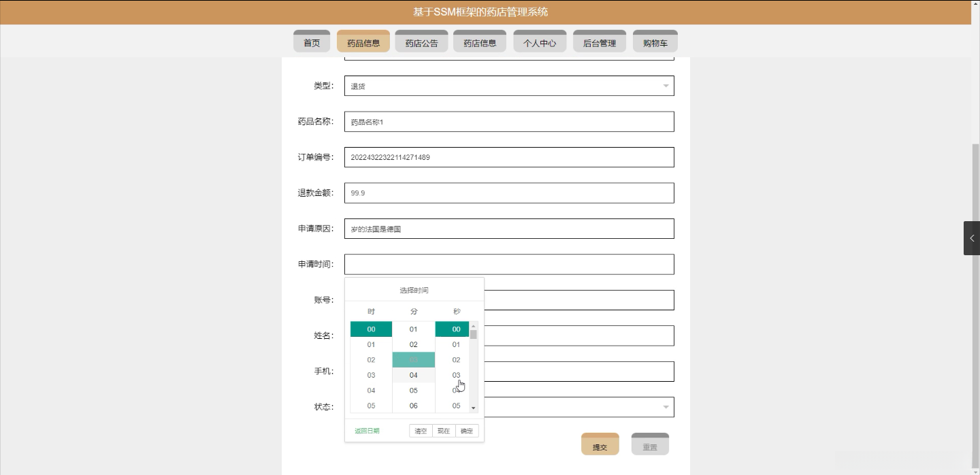Click the 手机 input field
Viewport: 980px width, 475px height.
(x=579, y=372)
